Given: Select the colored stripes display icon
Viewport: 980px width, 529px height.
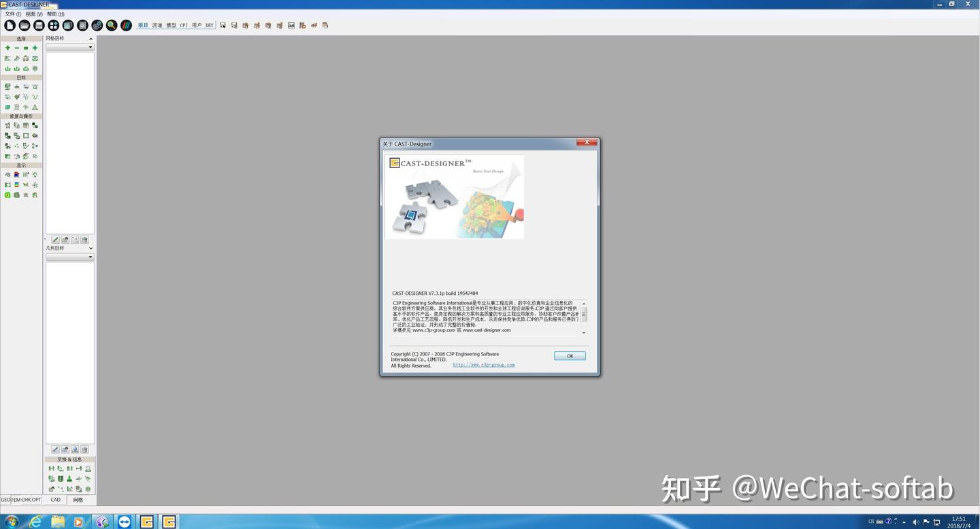Looking at the screenshot, I should point(127,25).
